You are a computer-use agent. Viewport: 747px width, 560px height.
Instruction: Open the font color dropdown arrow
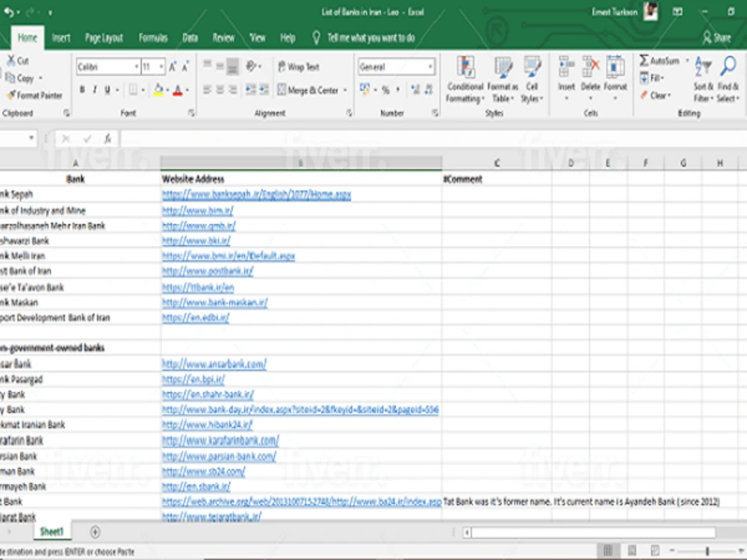tap(187, 90)
